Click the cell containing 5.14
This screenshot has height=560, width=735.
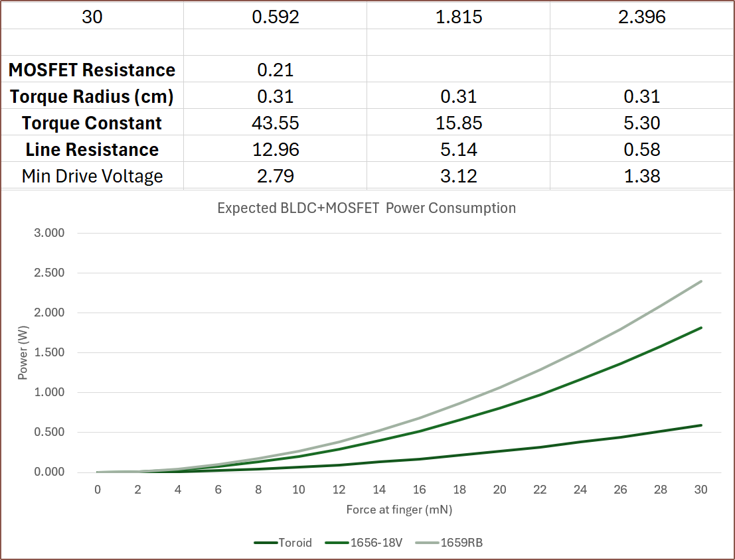458,150
